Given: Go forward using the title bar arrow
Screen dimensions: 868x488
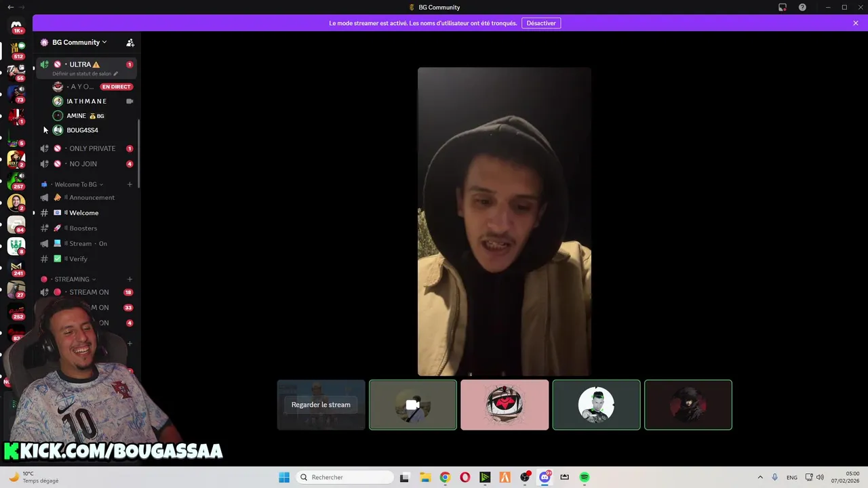Looking at the screenshot, I should pos(22,7).
